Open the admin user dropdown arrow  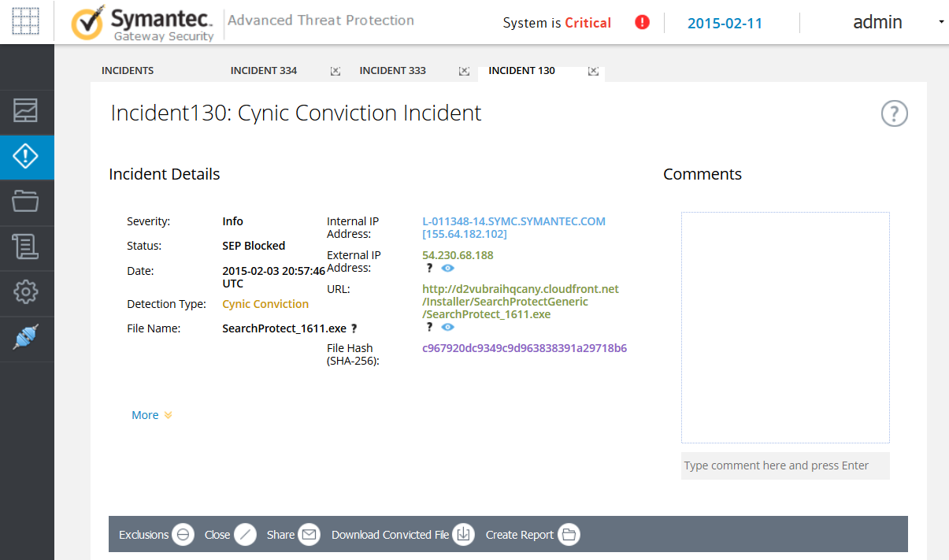click(x=941, y=22)
